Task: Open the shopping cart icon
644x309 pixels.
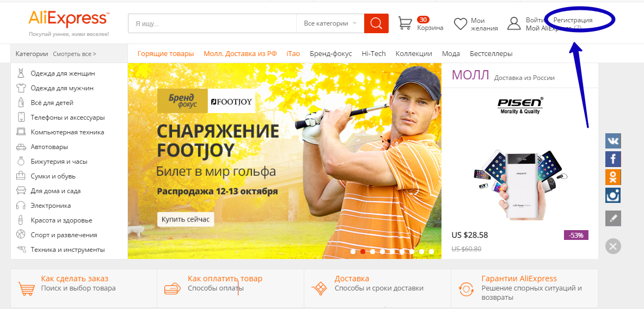Action: pos(406,23)
